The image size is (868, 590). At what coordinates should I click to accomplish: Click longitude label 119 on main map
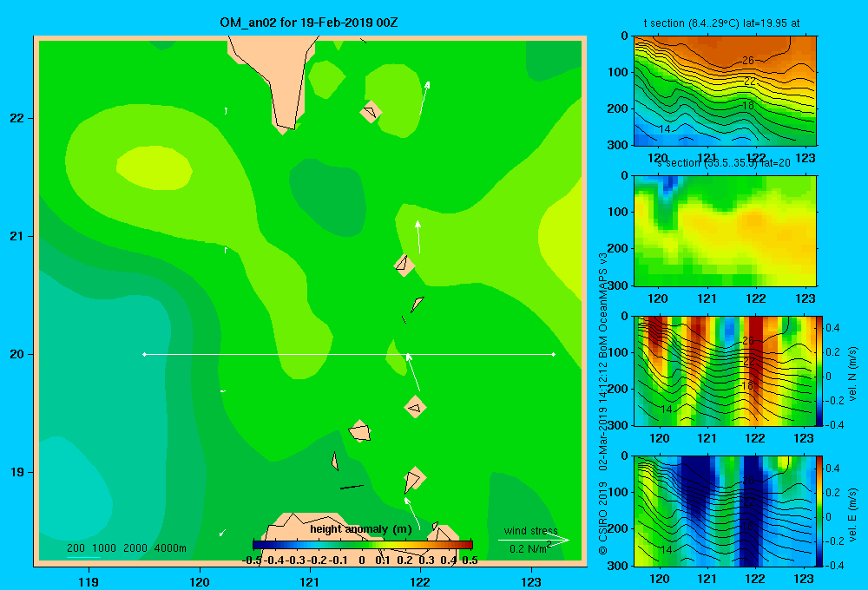(89, 581)
